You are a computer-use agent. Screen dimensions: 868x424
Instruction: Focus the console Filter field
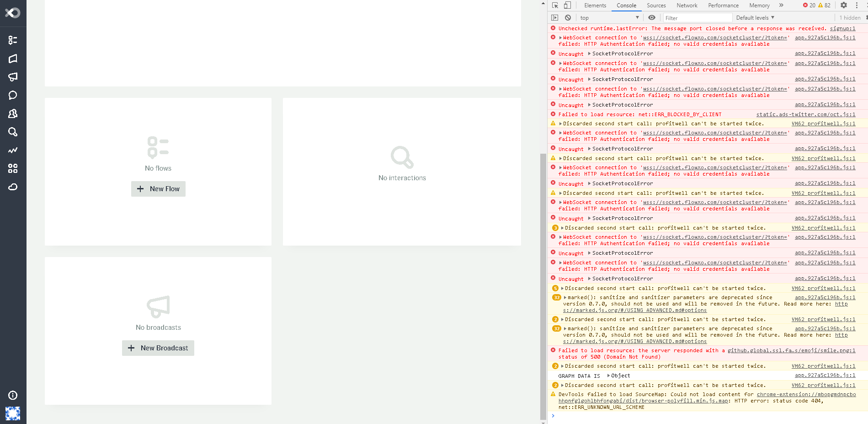click(697, 18)
